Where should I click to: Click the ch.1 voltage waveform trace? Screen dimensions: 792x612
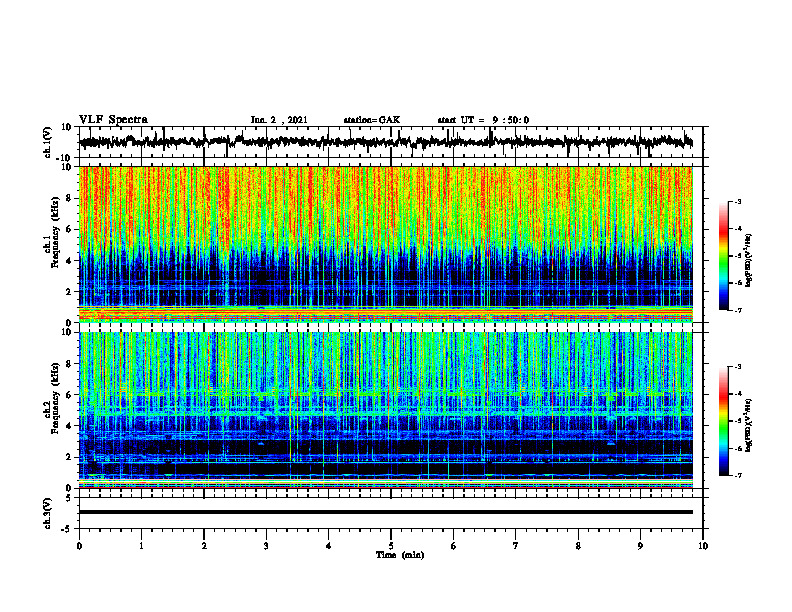pos(385,142)
